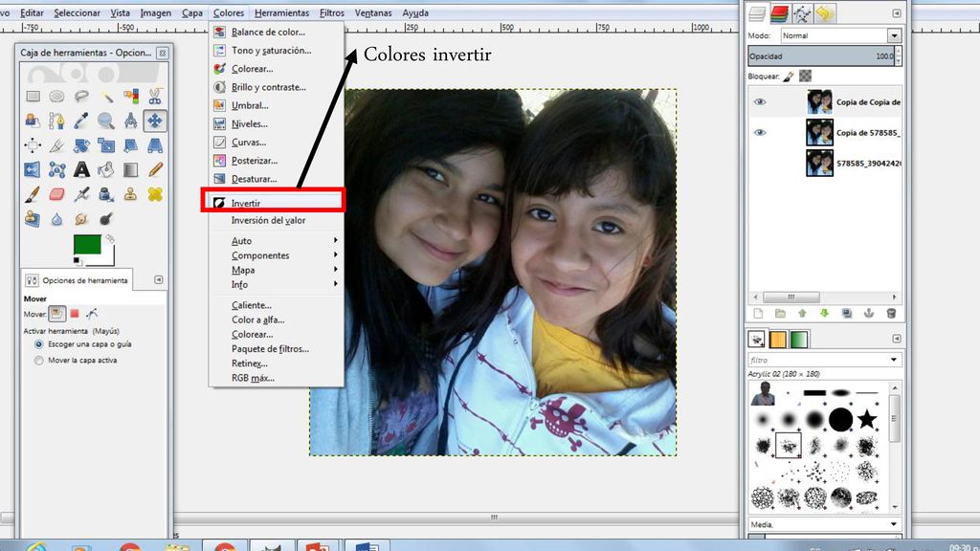Duplicate the selected layer
Image resolution: width=980 pixels, height=551 pixels.
(847, 314)
